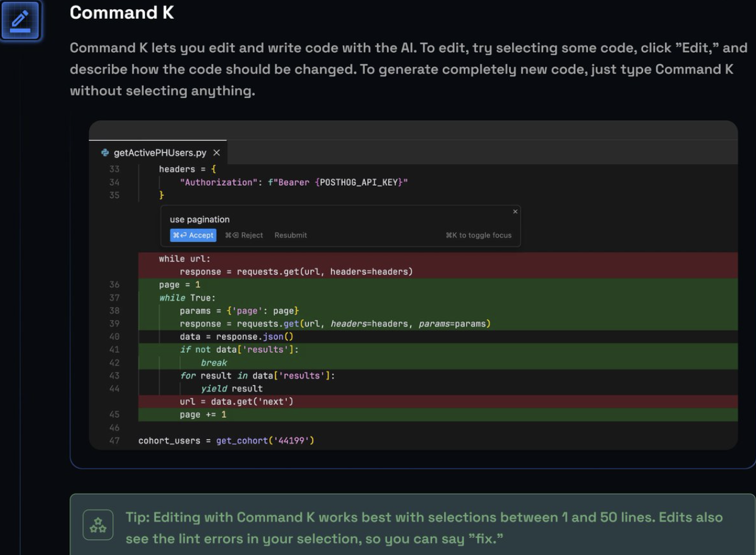Accept the suggested pagination edit
The height and width of the screenshot is (555, 756).
click(x=193, y=235)
